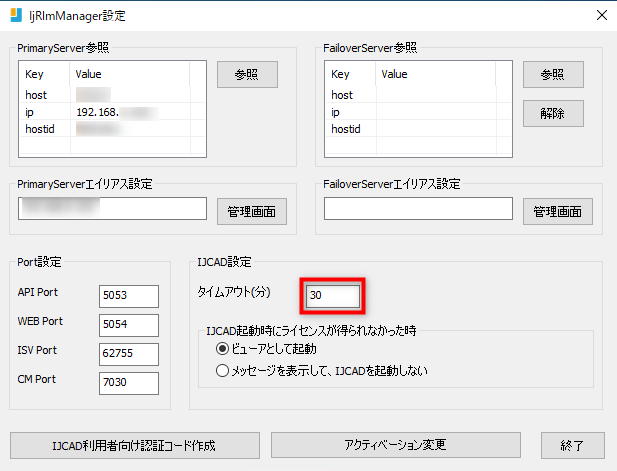Select ip row in PrimaryServer table
The width and height of the screenshot is (617, 471).
(112, 112)
